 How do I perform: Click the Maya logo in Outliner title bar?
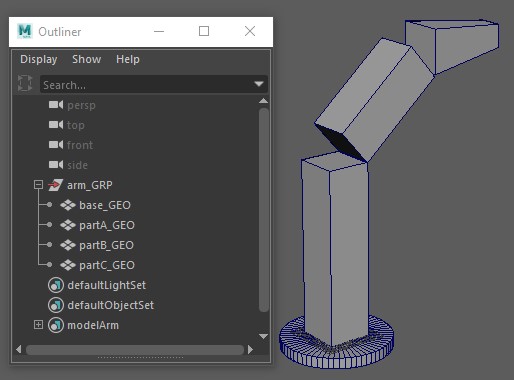point(25,31)
